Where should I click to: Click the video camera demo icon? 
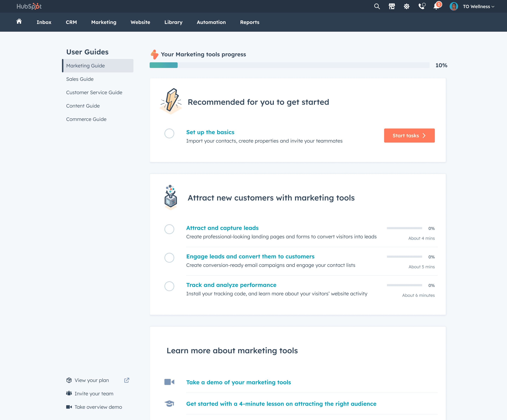(169, 382)
